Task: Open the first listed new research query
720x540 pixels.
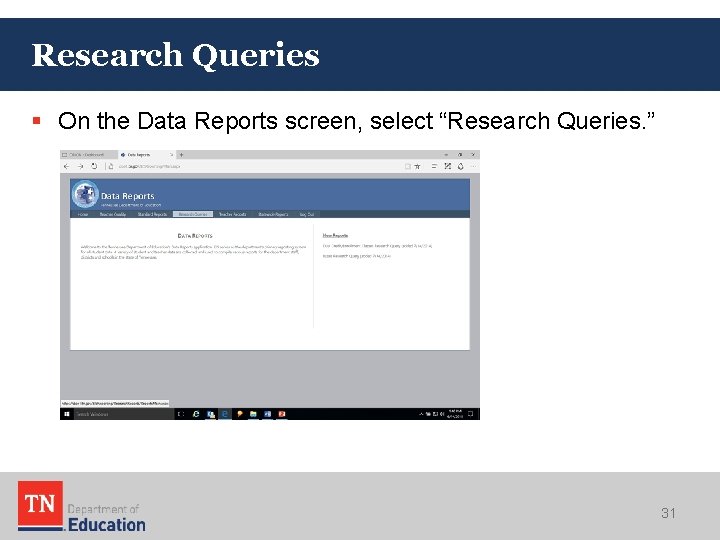Action: pyautogui.click(x=377, y=246)
